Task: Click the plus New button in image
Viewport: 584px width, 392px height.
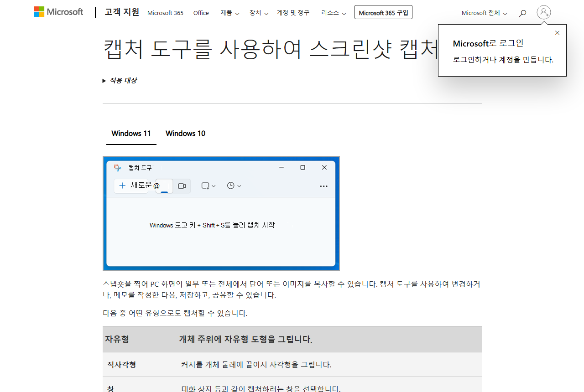Action: [131, 186]
